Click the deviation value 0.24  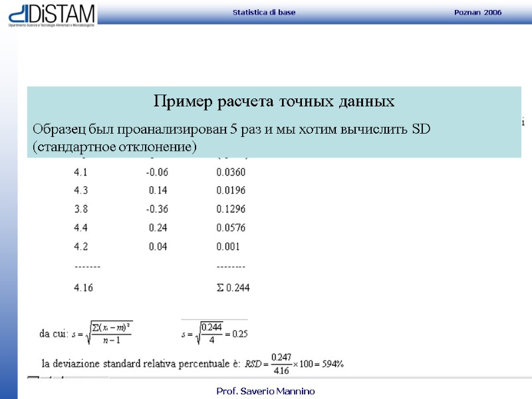158,227
